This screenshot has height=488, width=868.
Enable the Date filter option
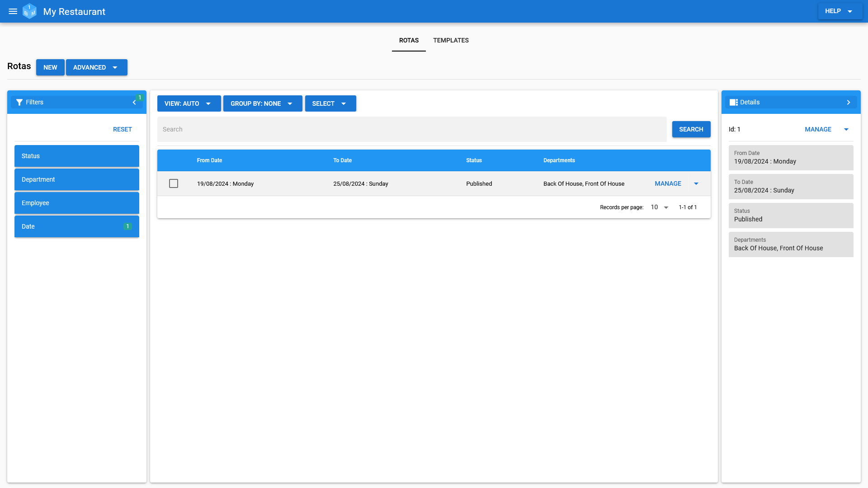tap(76, 226)
